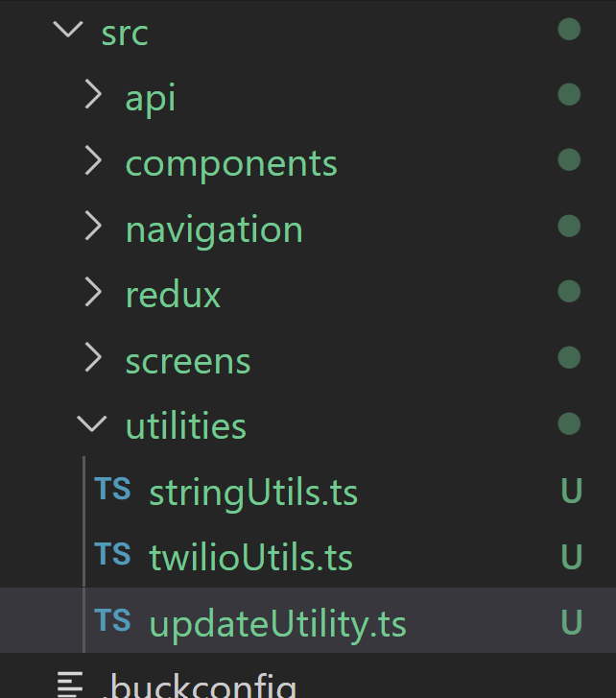This screenshot has width=616, height=698.
Task: Expand the screens folder chevron
Action: point(93,357)
